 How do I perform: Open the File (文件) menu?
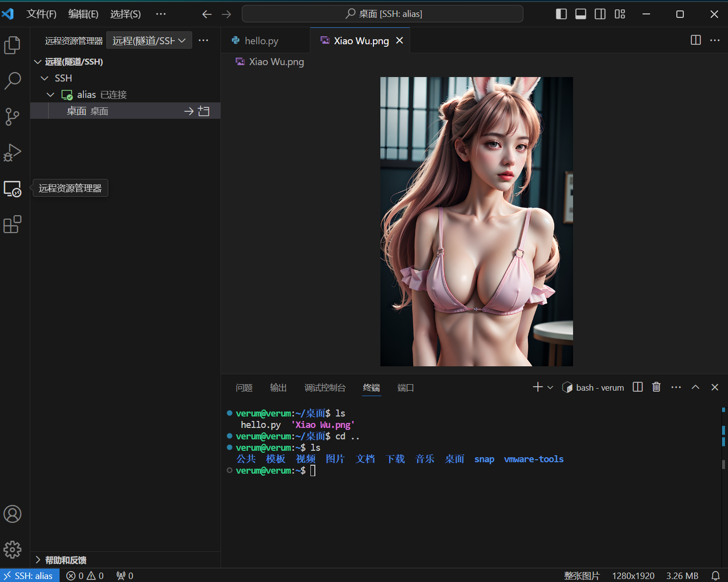(x=41, y=14)
